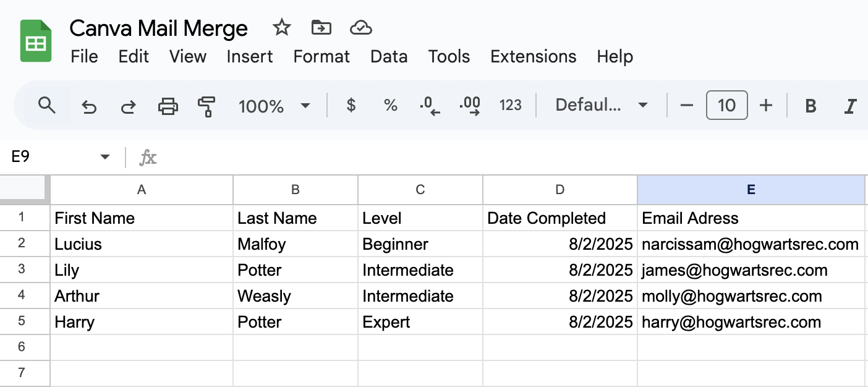Apply currency format with dollar button
868x387 pixels.
pyautogui.click(x=351, y=106)
